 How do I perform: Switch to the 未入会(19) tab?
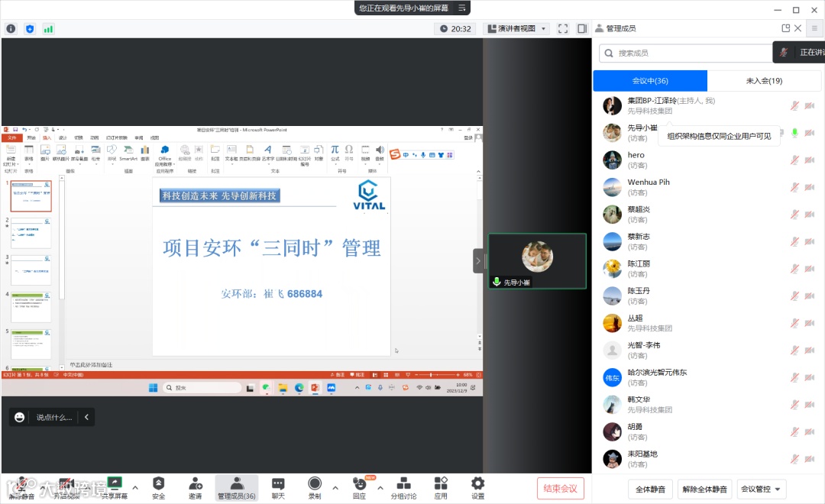point(764,80)
